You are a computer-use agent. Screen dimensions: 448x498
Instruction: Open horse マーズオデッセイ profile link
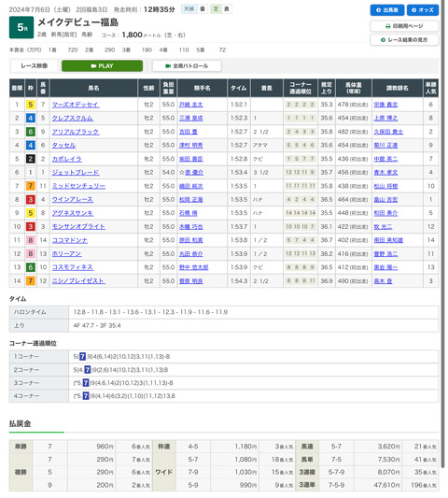tap(76, 105)
